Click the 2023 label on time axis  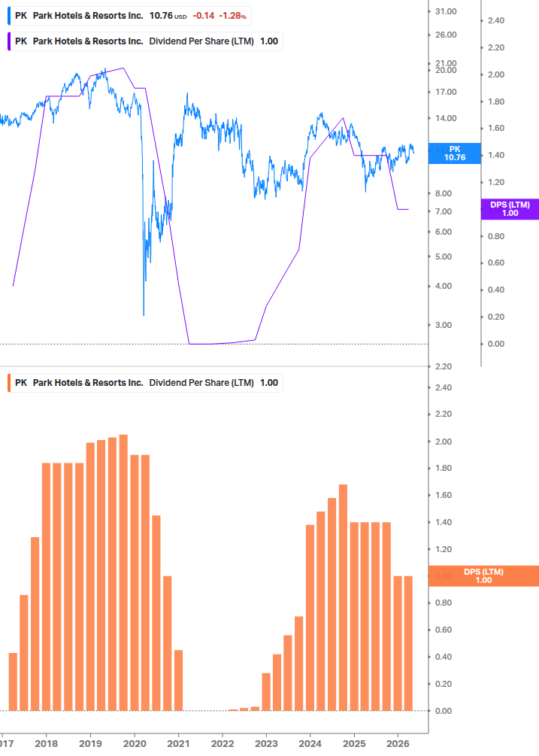(266, 744)
